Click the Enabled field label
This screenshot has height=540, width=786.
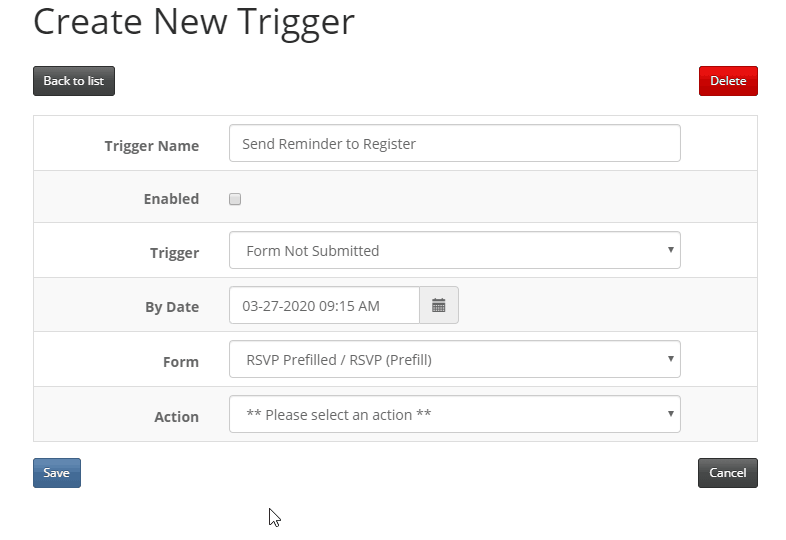click(171, 199)
